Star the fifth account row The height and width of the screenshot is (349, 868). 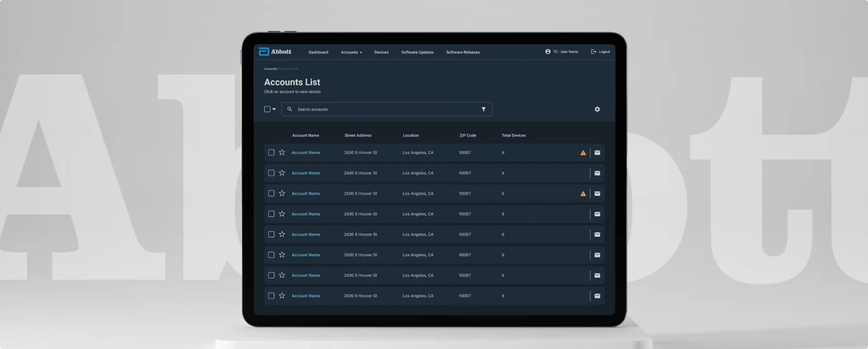tap(282, 234)
